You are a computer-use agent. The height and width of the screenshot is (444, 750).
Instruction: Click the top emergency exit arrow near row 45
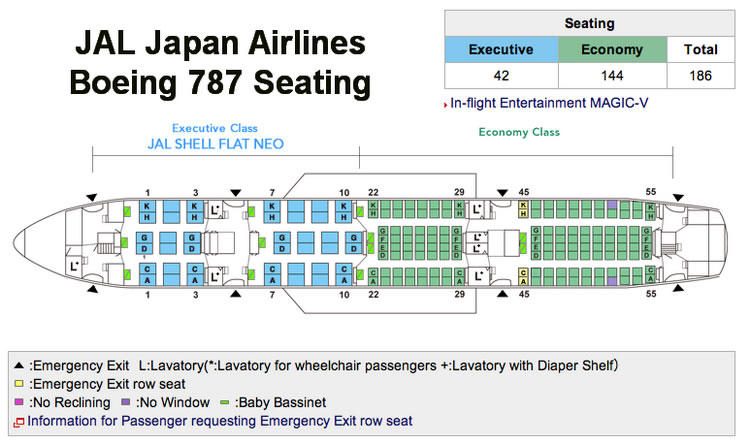point(502,193)
